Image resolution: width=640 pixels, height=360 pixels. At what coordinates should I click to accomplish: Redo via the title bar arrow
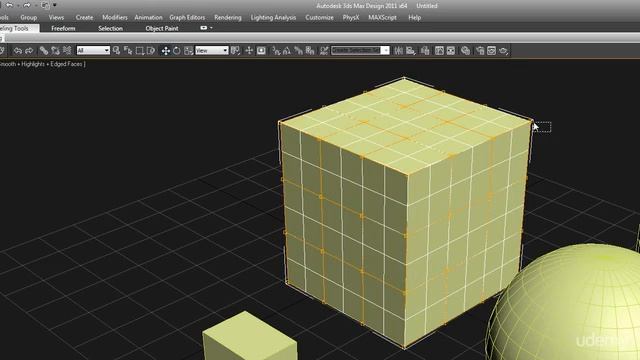[27, 5]
